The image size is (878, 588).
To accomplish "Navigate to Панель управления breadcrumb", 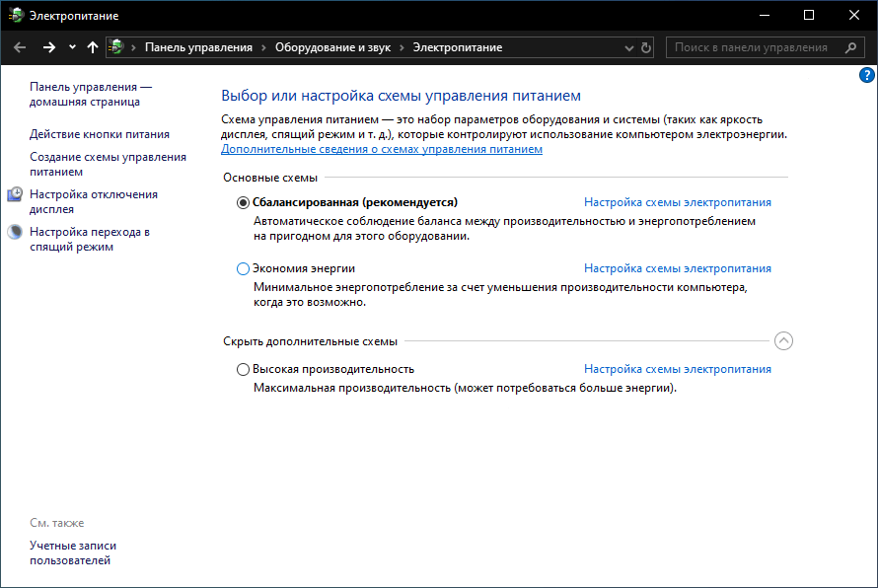I will point(198,47).
